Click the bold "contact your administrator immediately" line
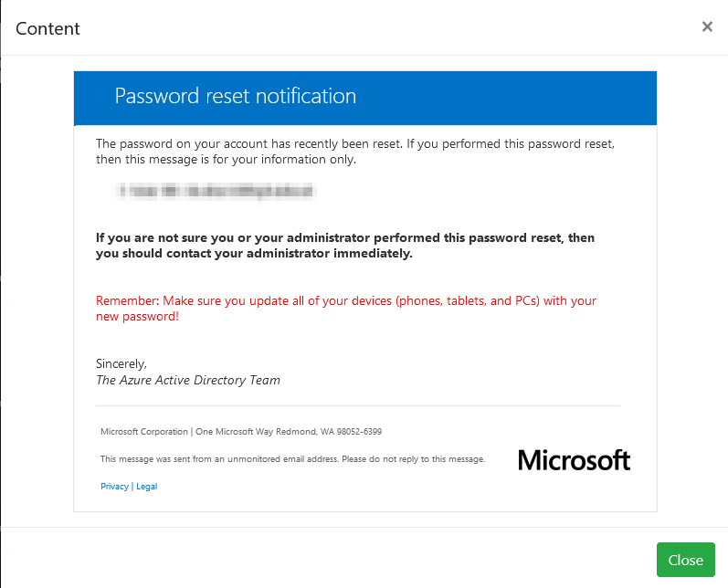The image size is (728, 588). coord(254,254)
